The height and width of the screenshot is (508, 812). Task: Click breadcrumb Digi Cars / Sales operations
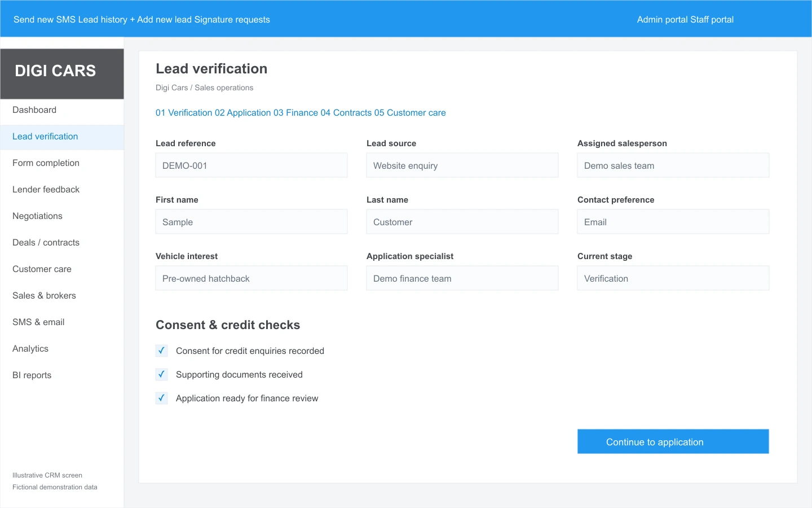pyautogui.click(x=205, y=87)
